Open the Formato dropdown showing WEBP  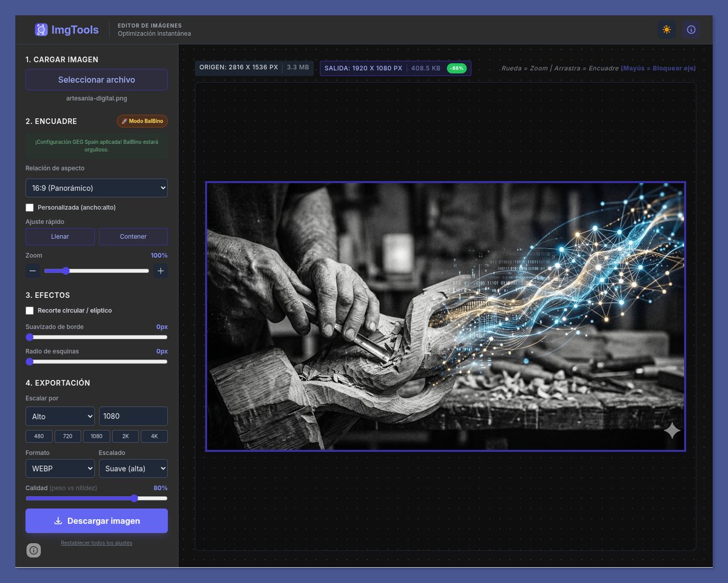coord(59,468)
